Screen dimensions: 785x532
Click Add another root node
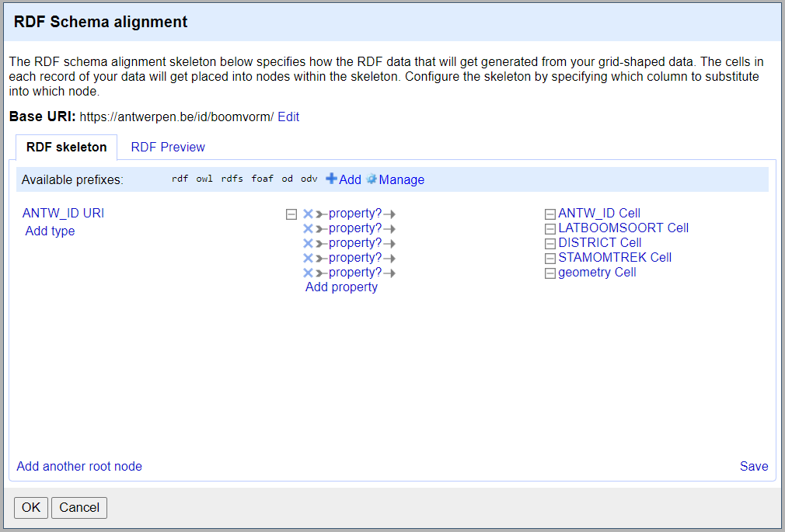point(79,466)
